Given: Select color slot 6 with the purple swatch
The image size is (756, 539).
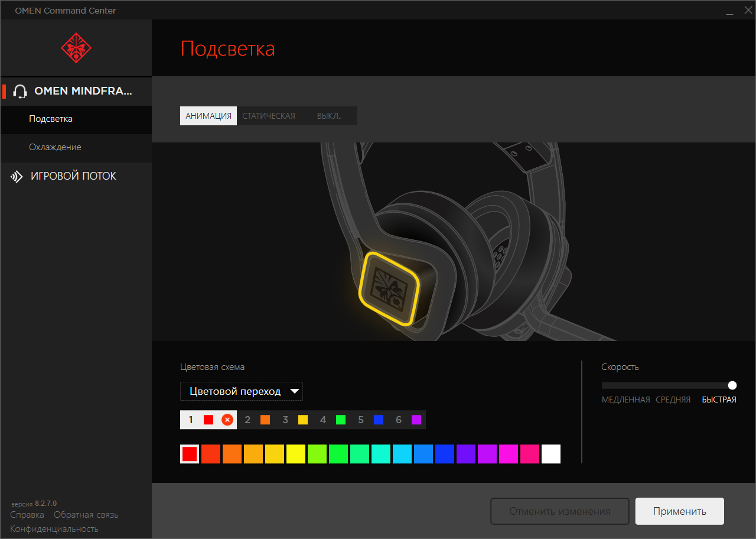Looking at the screenshot, I should pos(407,420).
